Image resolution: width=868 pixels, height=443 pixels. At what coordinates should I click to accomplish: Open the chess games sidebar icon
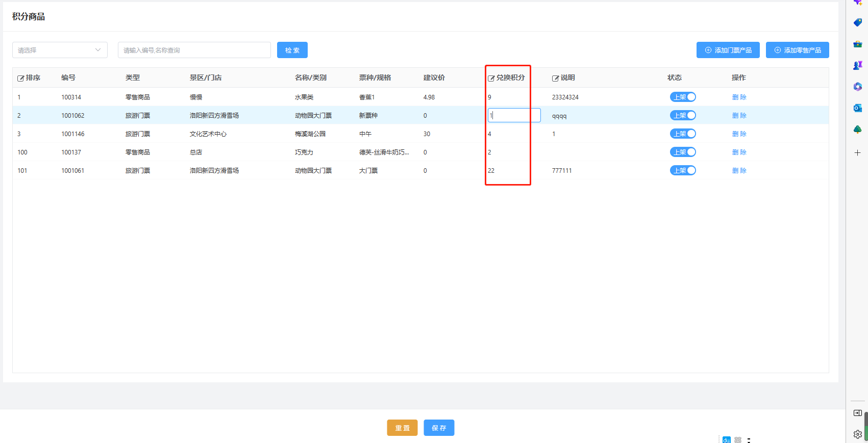pos(857,65)
